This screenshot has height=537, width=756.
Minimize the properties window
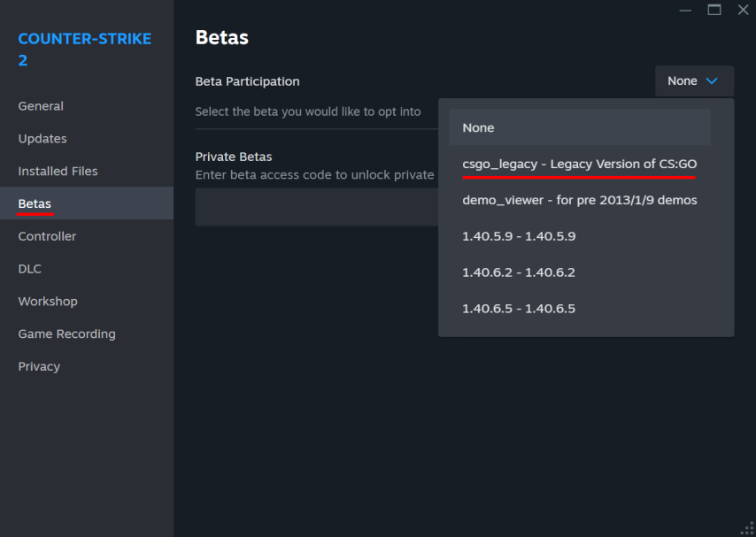pos(685,10)
